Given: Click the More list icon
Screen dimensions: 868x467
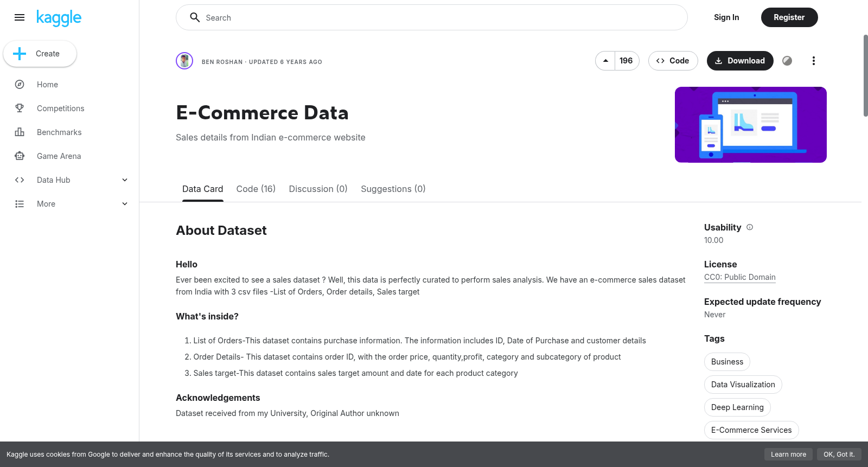Looking at the screenshot, I should pyautogui.click(x=20, y=204).
